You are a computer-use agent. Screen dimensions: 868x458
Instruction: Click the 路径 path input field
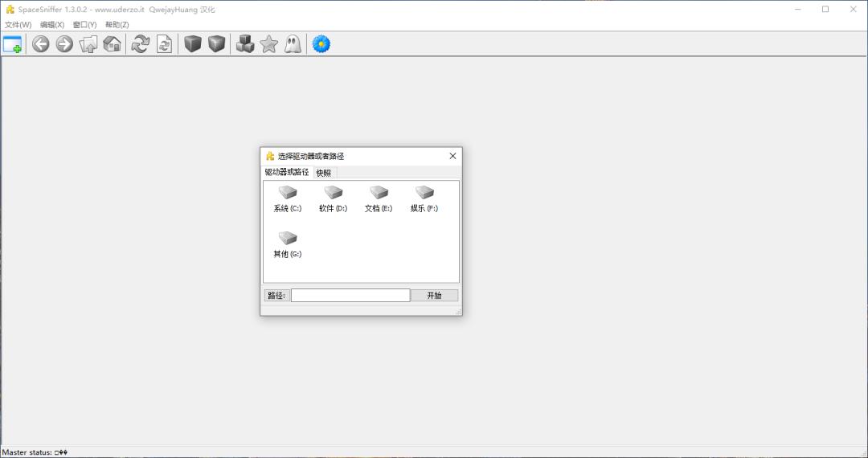pyautogui.click(x=350, y=296)
